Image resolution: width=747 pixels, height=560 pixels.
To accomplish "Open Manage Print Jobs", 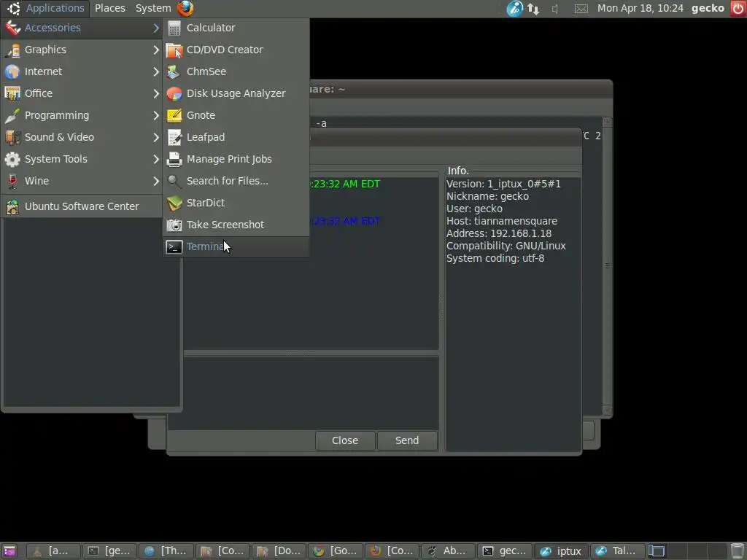I will [236, 159].
